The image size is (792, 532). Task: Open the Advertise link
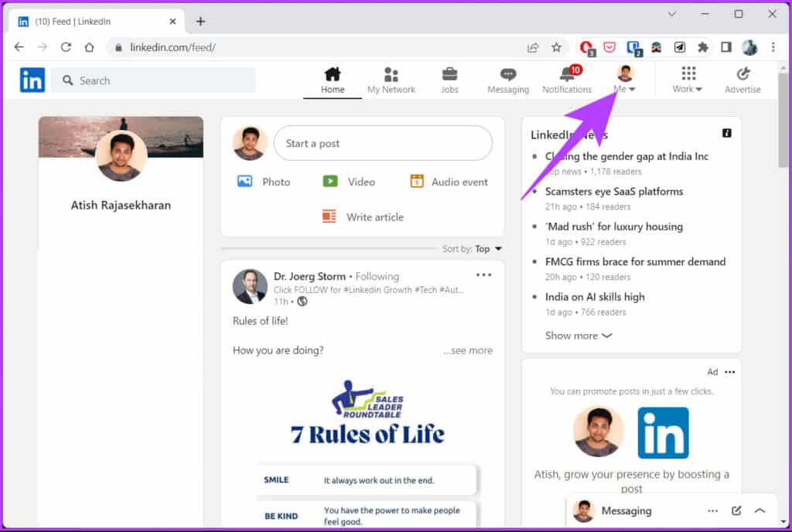pyautogui.click(x=742, y=80)
